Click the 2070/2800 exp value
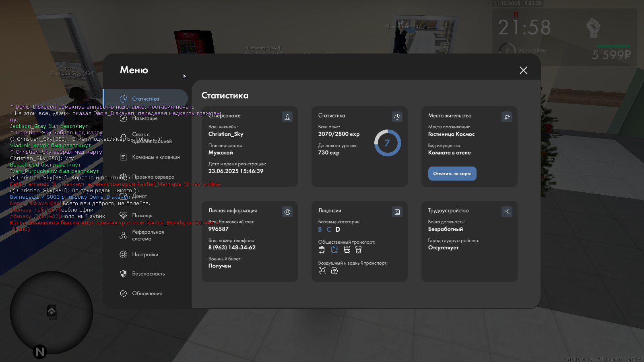644x362 pixels. [339, 134]
